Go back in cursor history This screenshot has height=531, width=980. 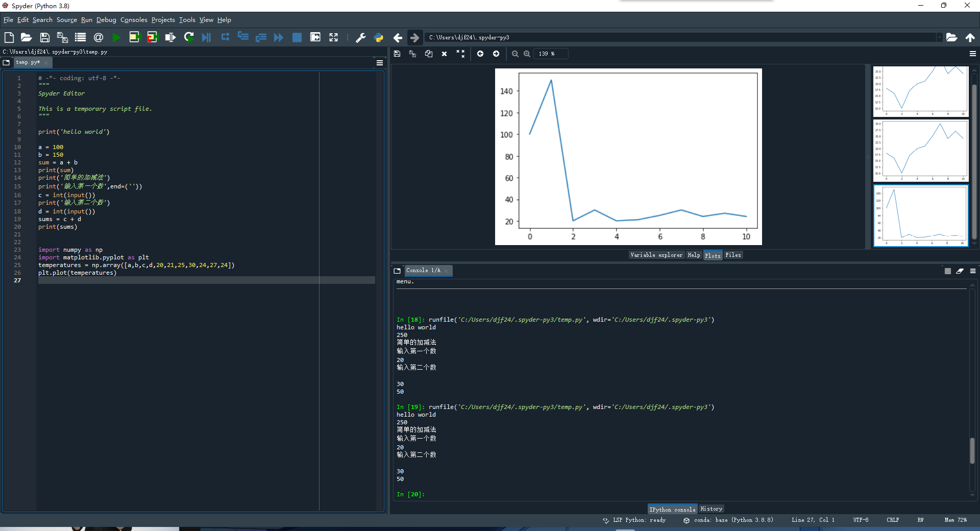click(398, 37)
